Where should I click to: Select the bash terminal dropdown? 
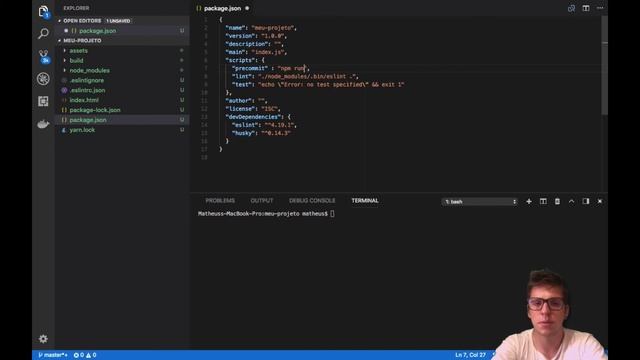click(x=480, y=202)
